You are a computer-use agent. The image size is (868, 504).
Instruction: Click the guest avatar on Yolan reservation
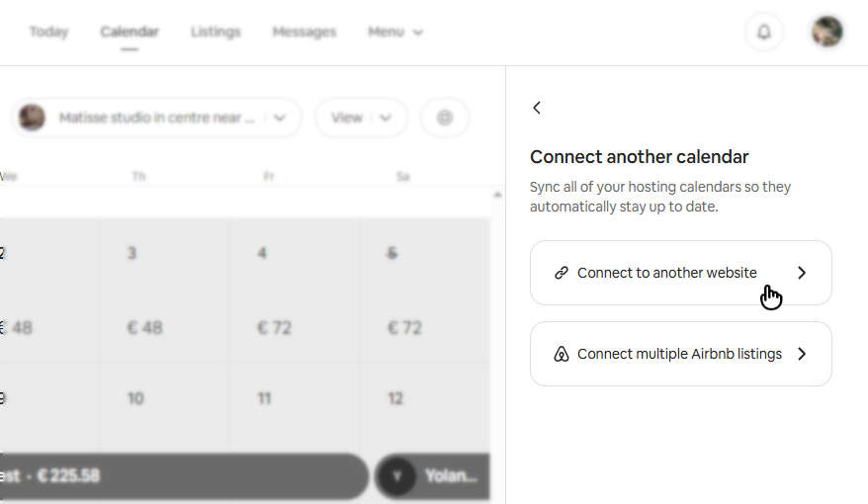tap(396, 476)
